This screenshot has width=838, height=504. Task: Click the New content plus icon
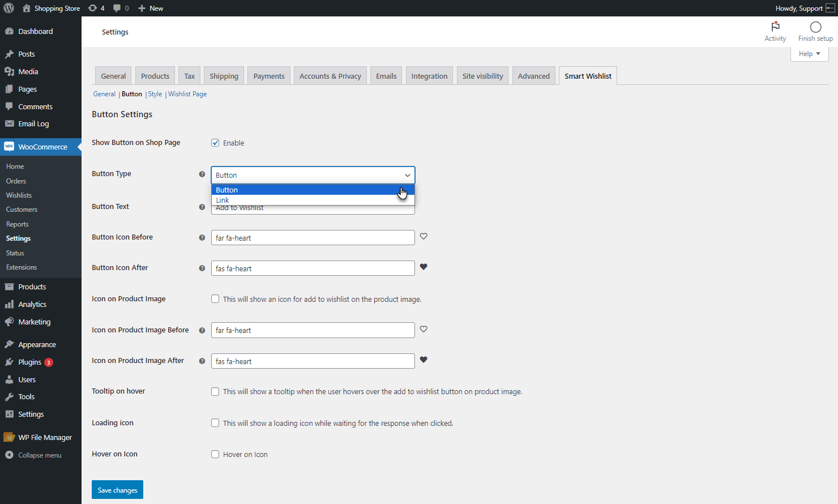142,8
